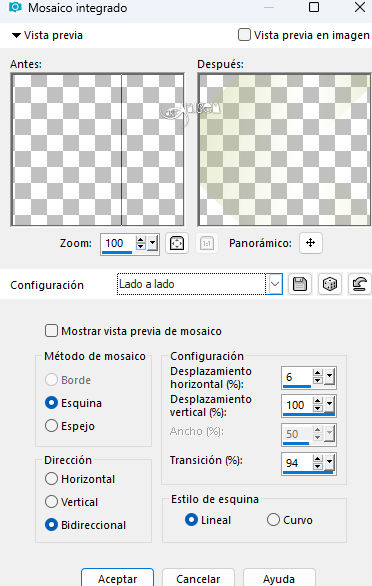Image resolution: width=372 pixels, height=586 pixels.
Task: Click the Desplazamiento horizontal value field
Action: 297,377
